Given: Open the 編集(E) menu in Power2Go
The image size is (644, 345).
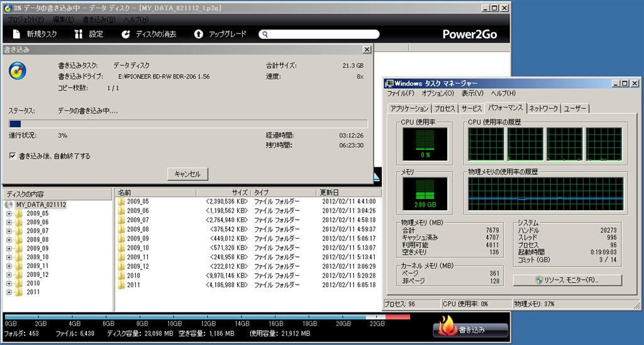Looking at the screenshot, I should click(64, 20).
